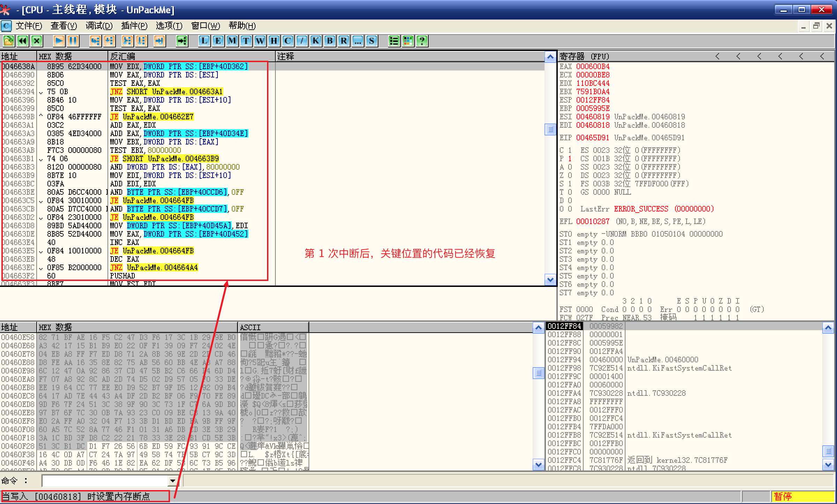Expand the command box dropdown arrow
The image size is (837, 504).
coord(172,481)
